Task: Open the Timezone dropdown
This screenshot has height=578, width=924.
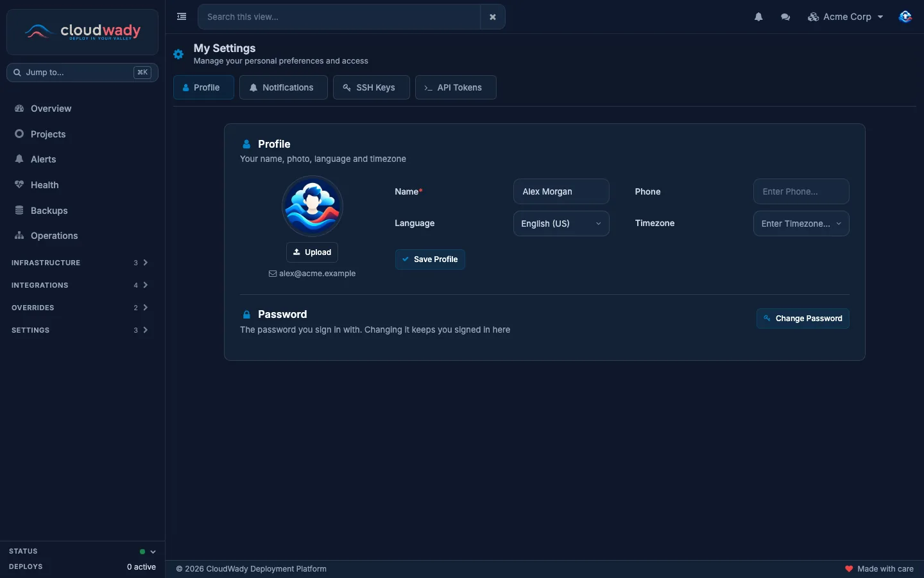Action: pos(801,223)
